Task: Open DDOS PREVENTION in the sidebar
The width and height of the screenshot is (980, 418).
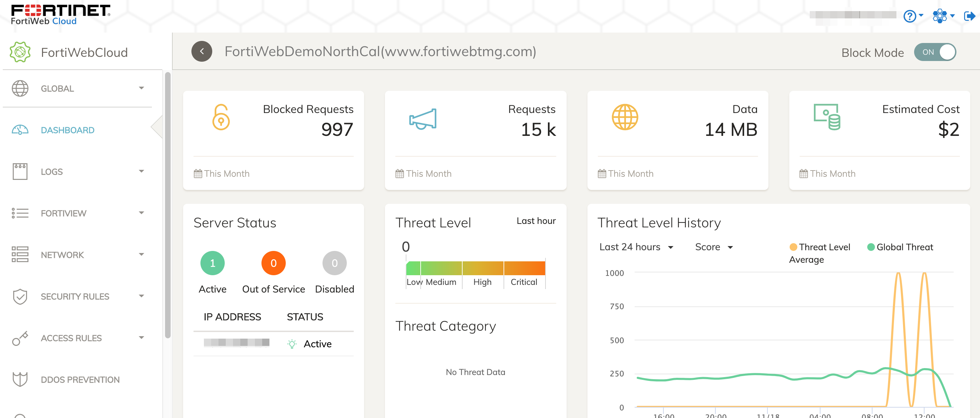Action: pyautogui.click(x=80, y=380)
